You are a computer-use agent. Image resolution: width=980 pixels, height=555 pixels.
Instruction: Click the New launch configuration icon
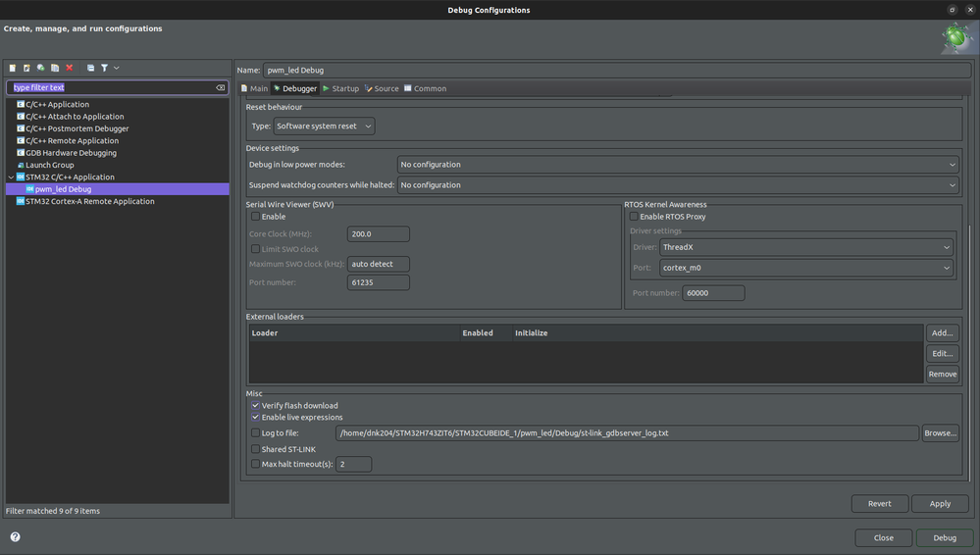[13, 68]
